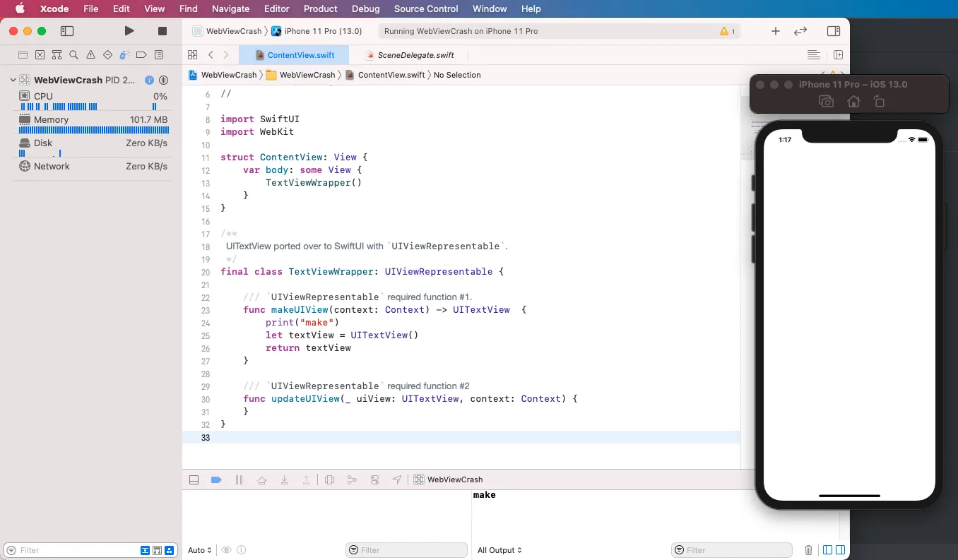958x560 pixels.
Task: Open the related items grid menu
Action: point(192,54)
